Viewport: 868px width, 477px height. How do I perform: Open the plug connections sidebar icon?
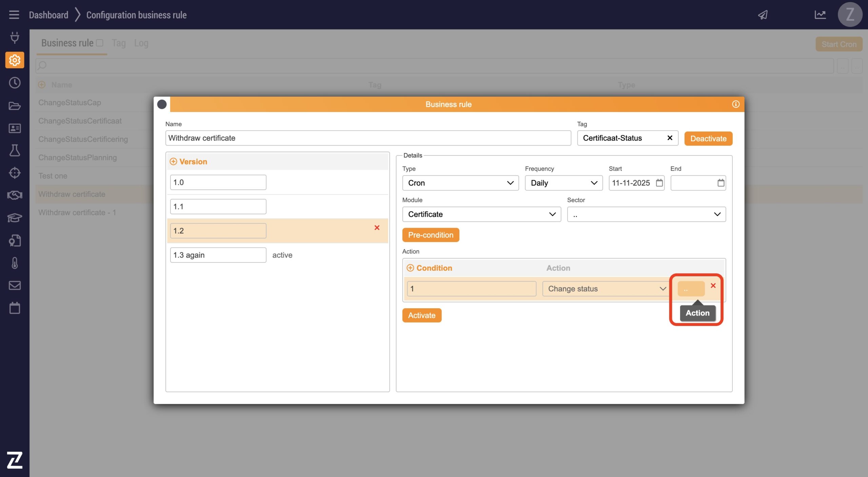coord(15,38)
